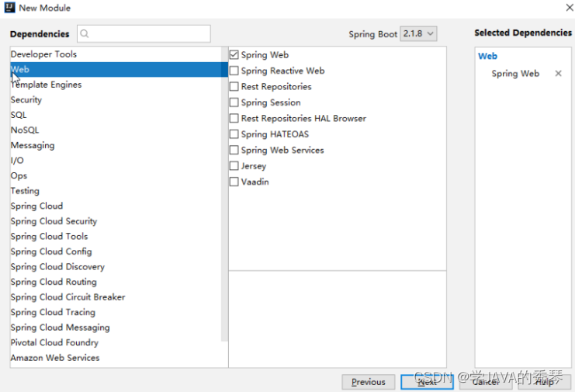Select the SQL category
Image resolution: width=575 pixels, height=392 pixels.
(116, 115)
